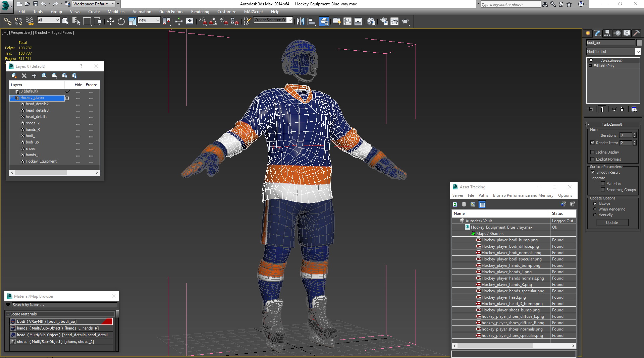Open Create Selection Set dropdown

(290, 20)
